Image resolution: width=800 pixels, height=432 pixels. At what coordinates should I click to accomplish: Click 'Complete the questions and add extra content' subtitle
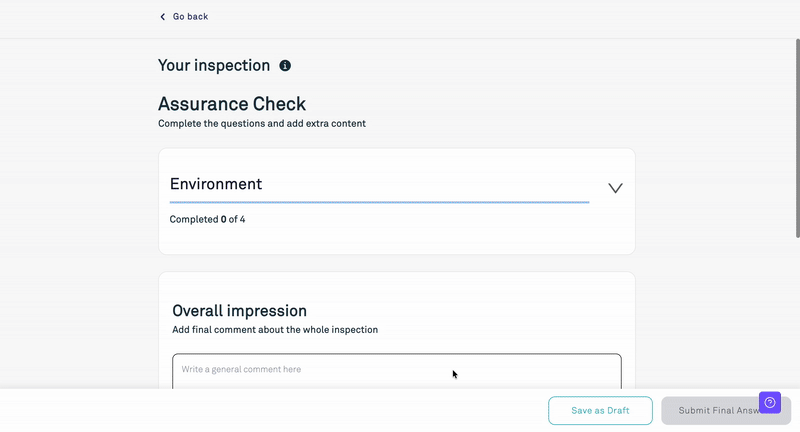[262, 124]
